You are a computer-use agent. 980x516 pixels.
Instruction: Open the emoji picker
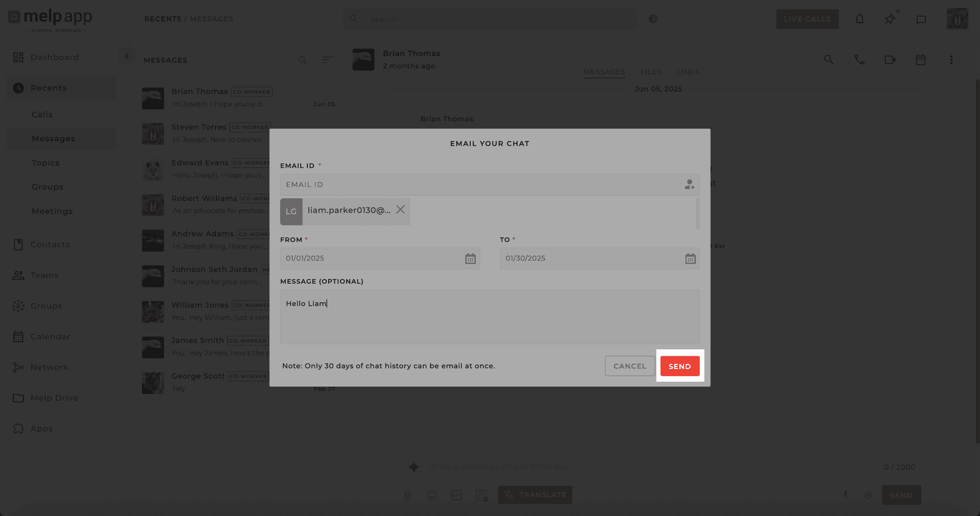click(431, 495)
